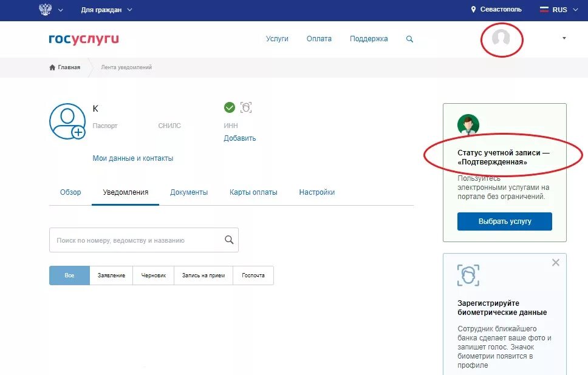Click the profile photo add avatar
The height and width of the screenshot is (375, 588).
[x=67, y=121]
